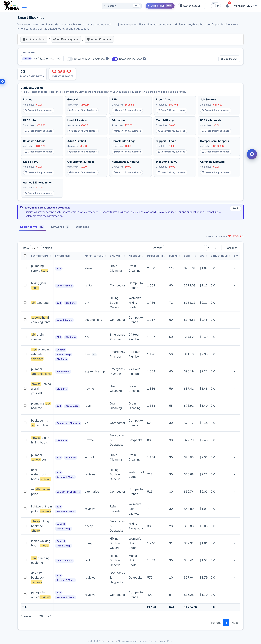Click the 23 Block Candidates card
This screenshot has height=644, width=261.
32,74
